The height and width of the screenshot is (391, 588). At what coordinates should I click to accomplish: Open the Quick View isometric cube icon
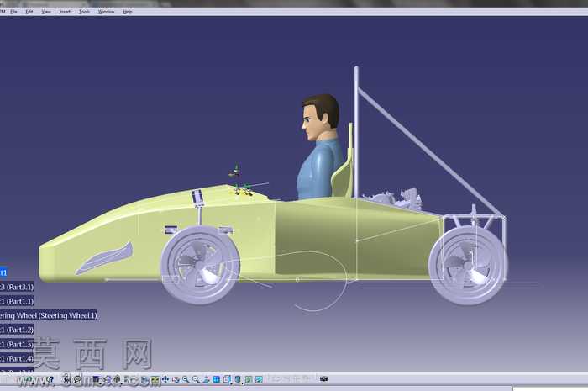(x=227, y=379)
